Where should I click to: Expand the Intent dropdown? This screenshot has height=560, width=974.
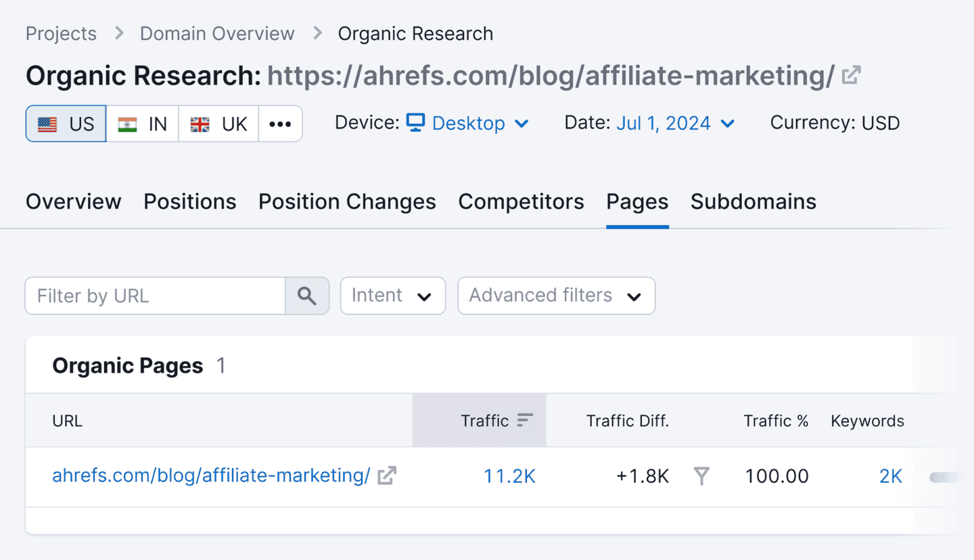392,296
